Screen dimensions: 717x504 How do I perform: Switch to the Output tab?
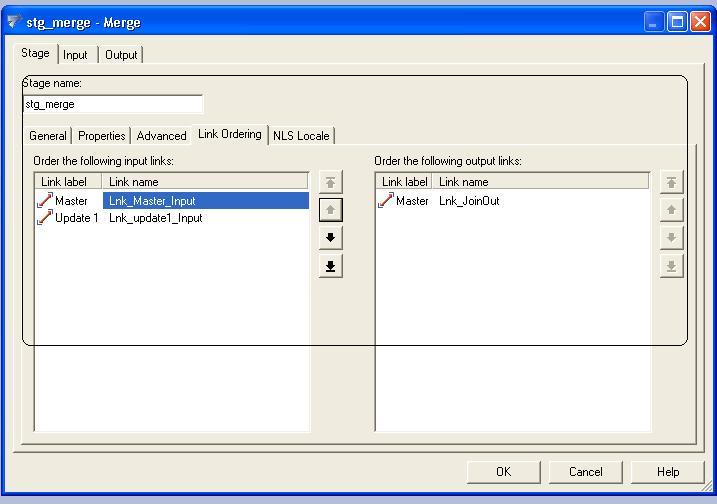[x=121, y=55]
